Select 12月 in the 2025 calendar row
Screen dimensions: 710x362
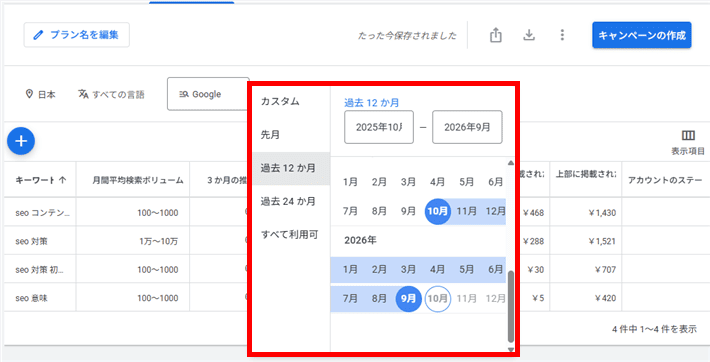pos(495,211)
